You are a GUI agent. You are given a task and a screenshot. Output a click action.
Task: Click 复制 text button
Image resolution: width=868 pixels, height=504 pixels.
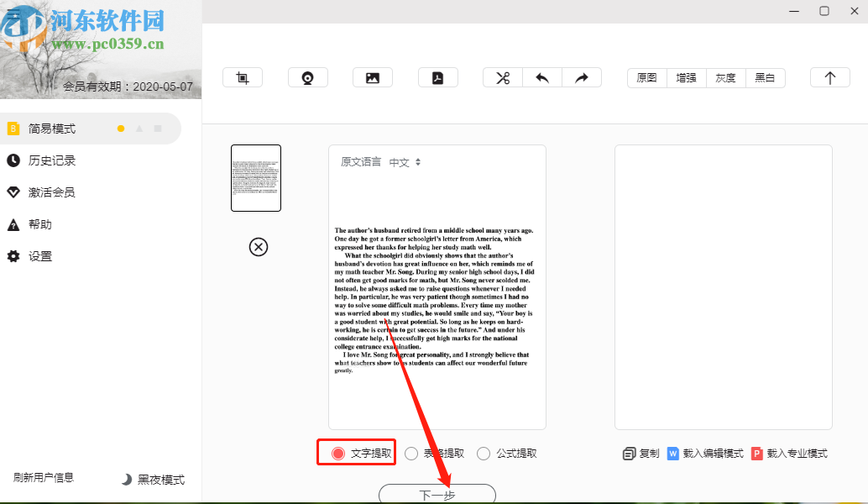pyautogui.click(x=650, y=454)
